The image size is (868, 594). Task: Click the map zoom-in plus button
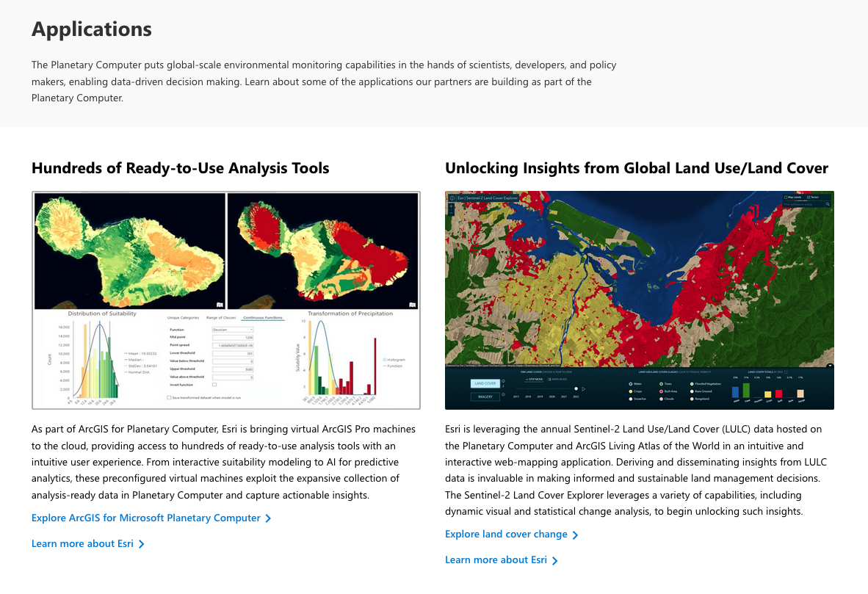pyautogui.click(x=452, y=207)
